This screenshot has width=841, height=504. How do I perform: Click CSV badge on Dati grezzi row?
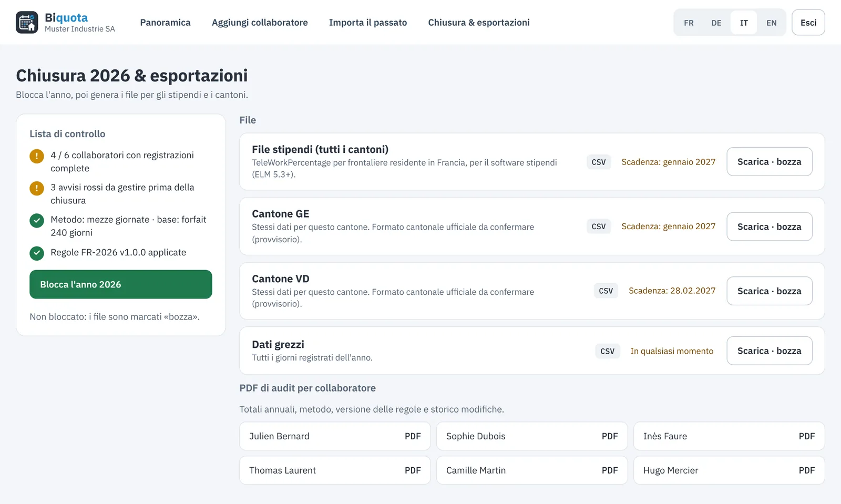pos(608,351)
